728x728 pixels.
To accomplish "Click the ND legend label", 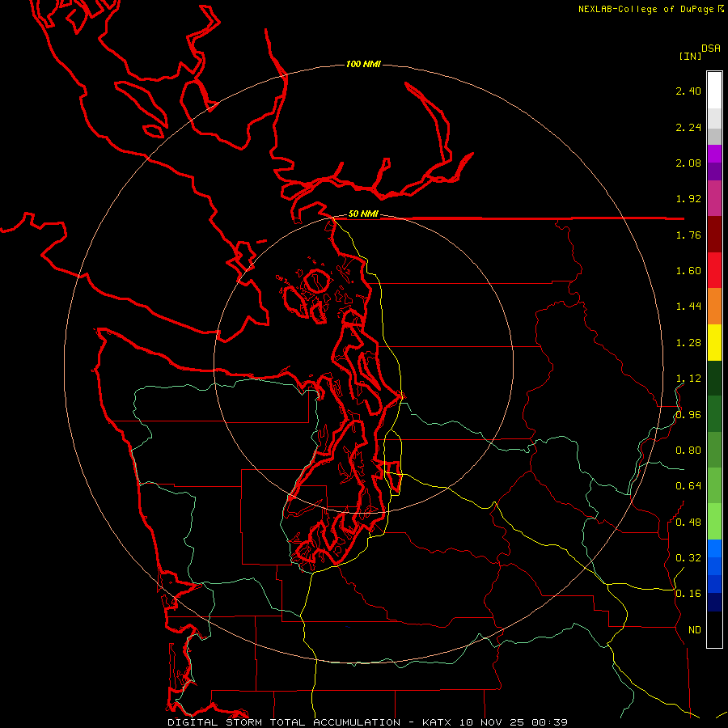I will click(695, 630).
